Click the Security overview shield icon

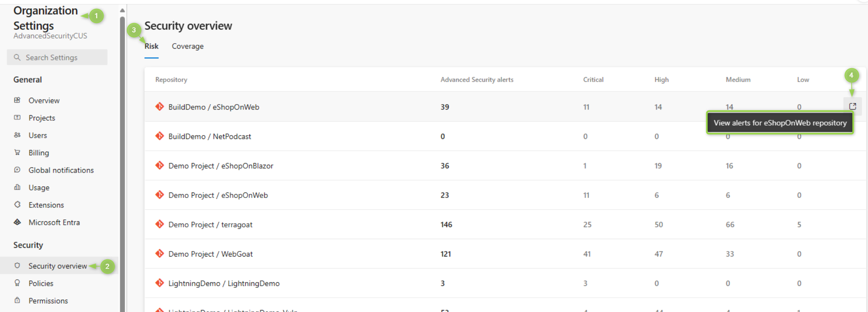tap(17, 266)
